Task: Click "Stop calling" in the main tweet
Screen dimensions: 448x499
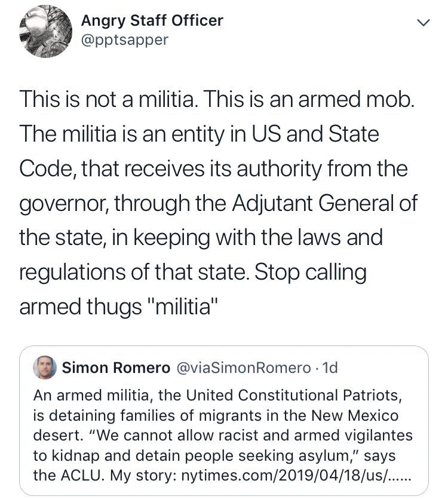Action: [310, 273]
